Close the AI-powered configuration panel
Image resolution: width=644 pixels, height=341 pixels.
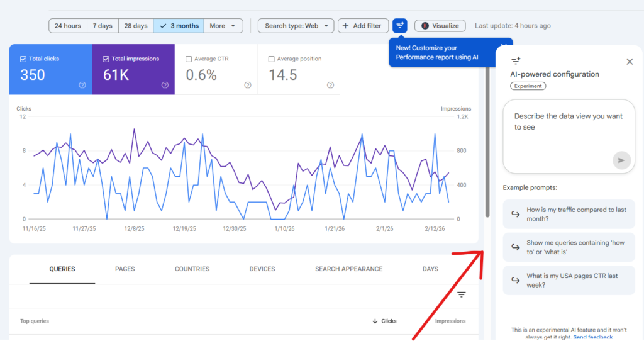(x=630, y=62)
